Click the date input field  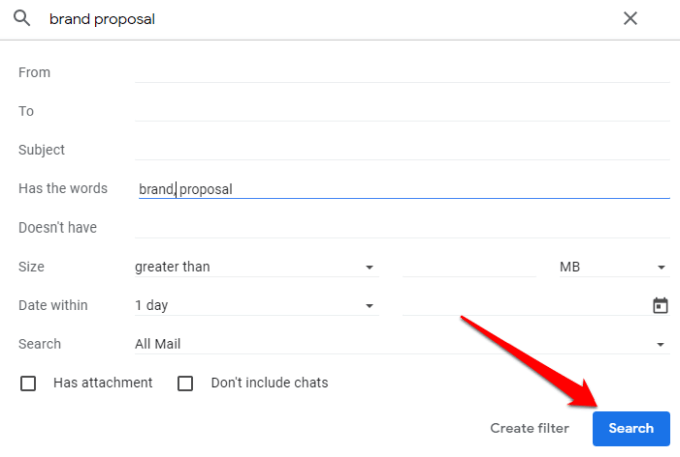pos(520,306)
